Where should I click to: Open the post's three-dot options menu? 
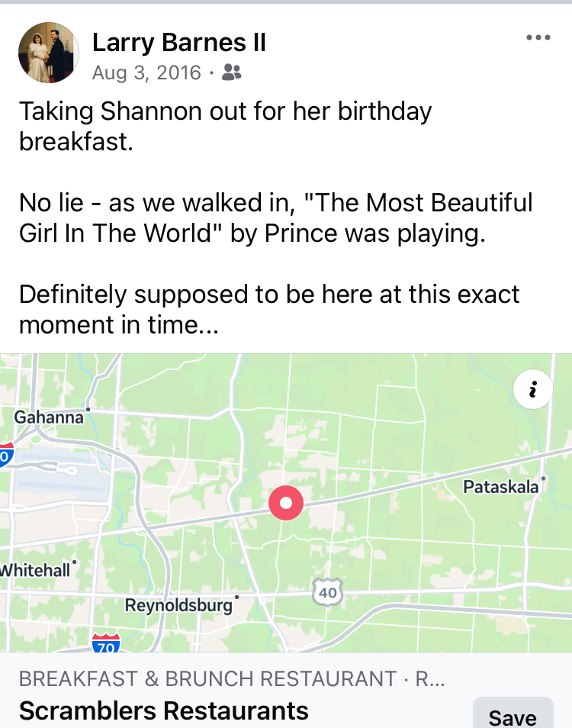pyautogui.click(x=538, y=37)
